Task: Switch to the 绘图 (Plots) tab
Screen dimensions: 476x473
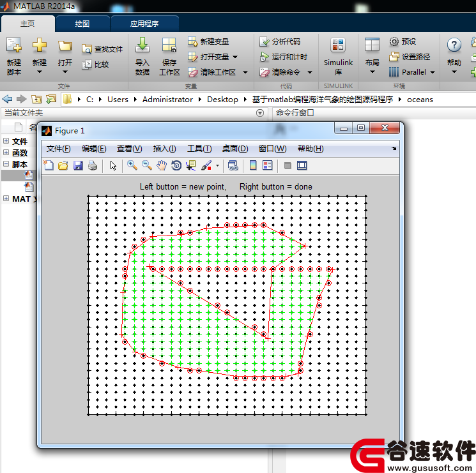Action: [82, 24]
